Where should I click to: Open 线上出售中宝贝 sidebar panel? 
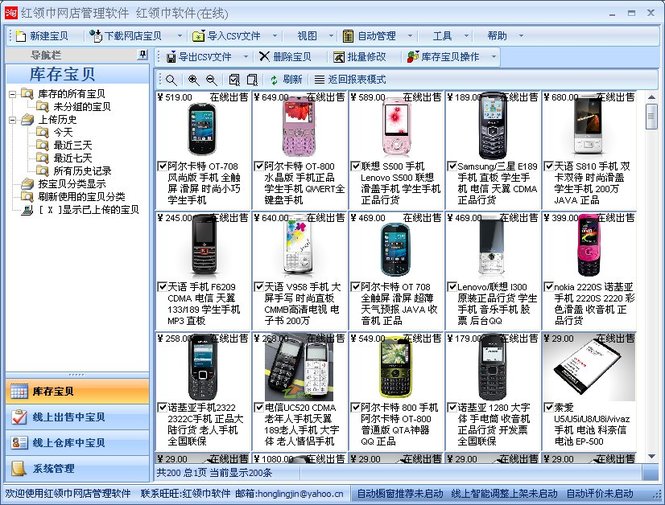click(76, 416)
